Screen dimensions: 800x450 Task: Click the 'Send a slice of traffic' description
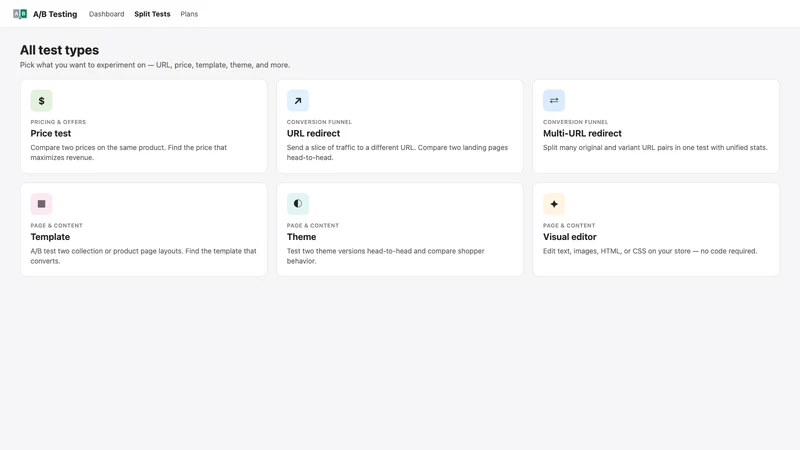tap(397, 153)
